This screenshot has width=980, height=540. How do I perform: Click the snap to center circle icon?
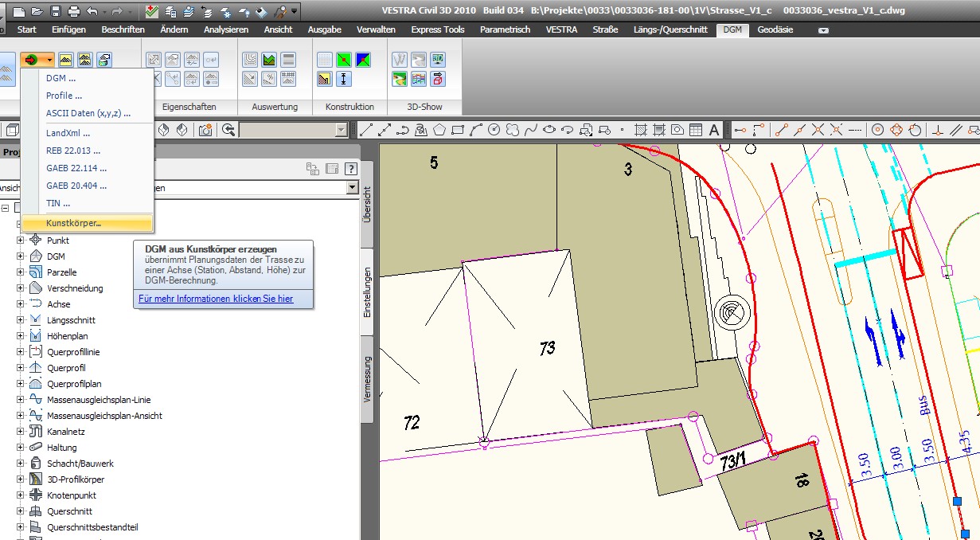[x=878, y=130]
